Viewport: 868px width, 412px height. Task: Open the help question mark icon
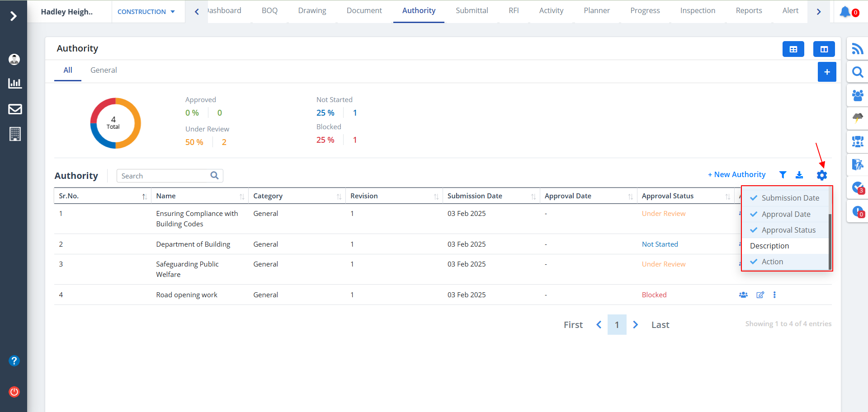coord(14,360)
